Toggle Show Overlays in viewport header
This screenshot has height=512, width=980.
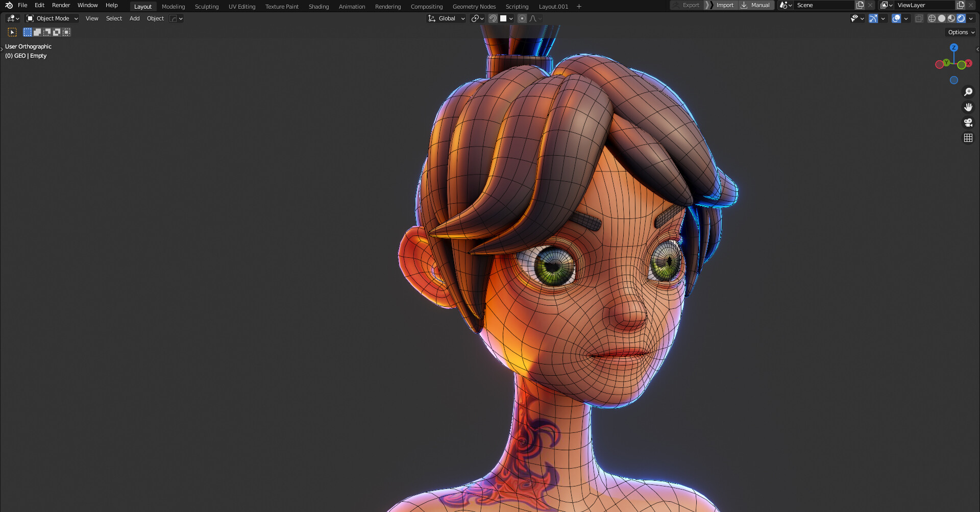[896, 18]
